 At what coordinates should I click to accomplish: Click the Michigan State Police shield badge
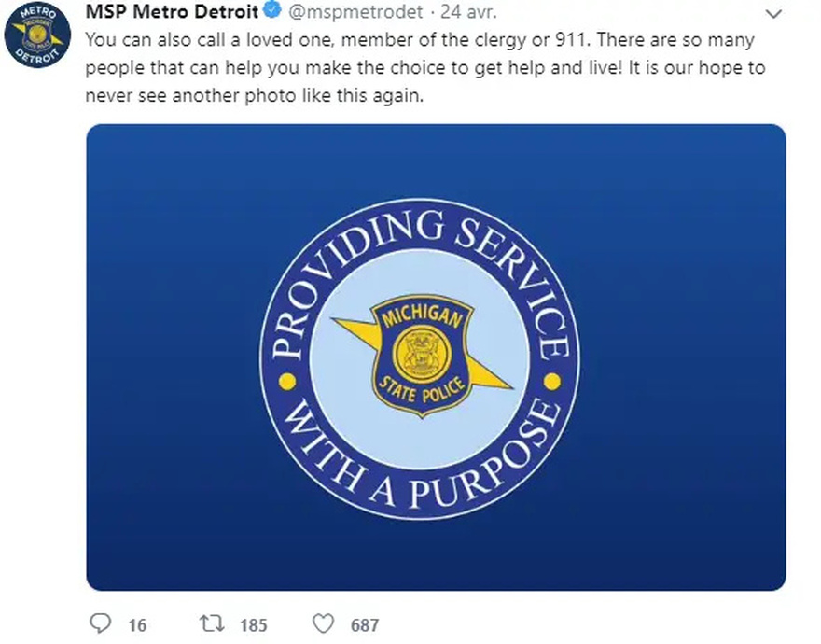[423, 356]
